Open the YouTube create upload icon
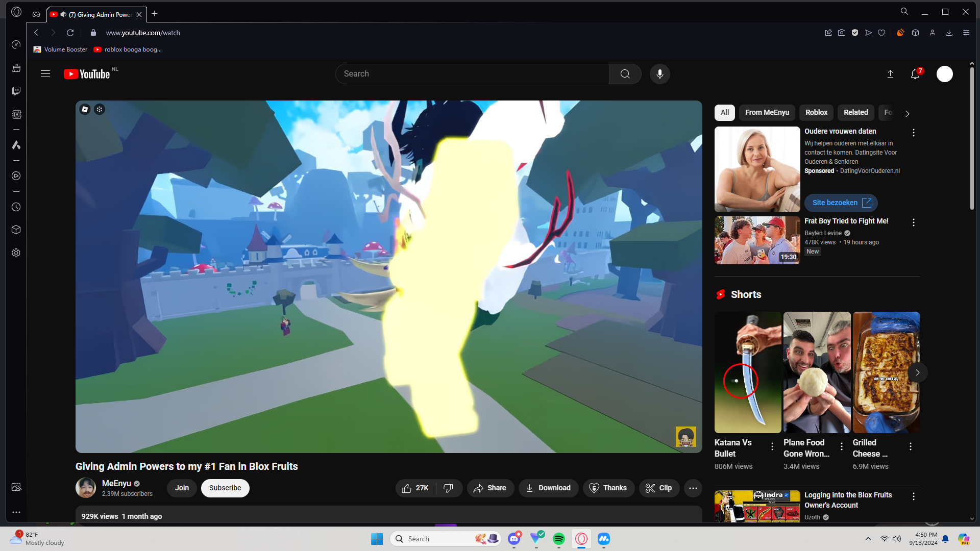The width and height of the screenshot is (980, 551). click(890, 74)
